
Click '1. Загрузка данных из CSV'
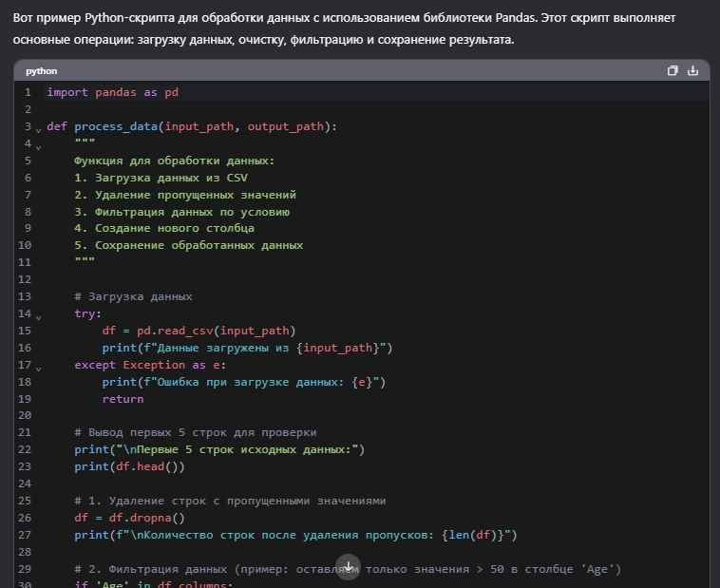(x=161, y=178)
